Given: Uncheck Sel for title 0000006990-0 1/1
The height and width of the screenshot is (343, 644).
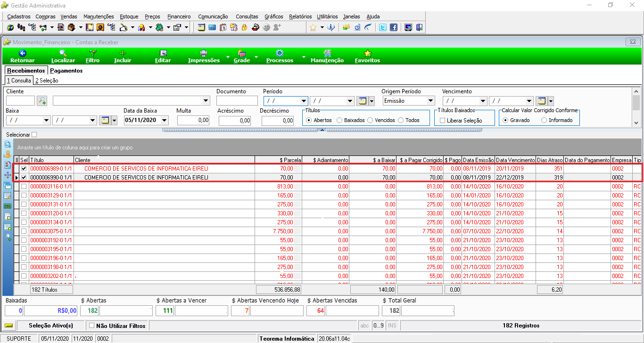Looking at the screenshot, I should [24, 178].
